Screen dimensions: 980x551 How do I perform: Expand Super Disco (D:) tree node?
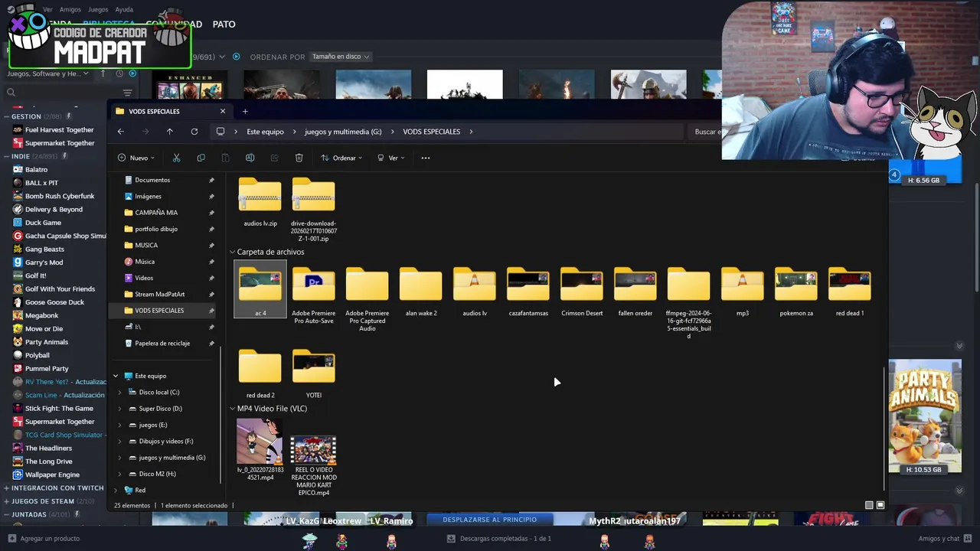pyautogui.click(x=119, y=409)
